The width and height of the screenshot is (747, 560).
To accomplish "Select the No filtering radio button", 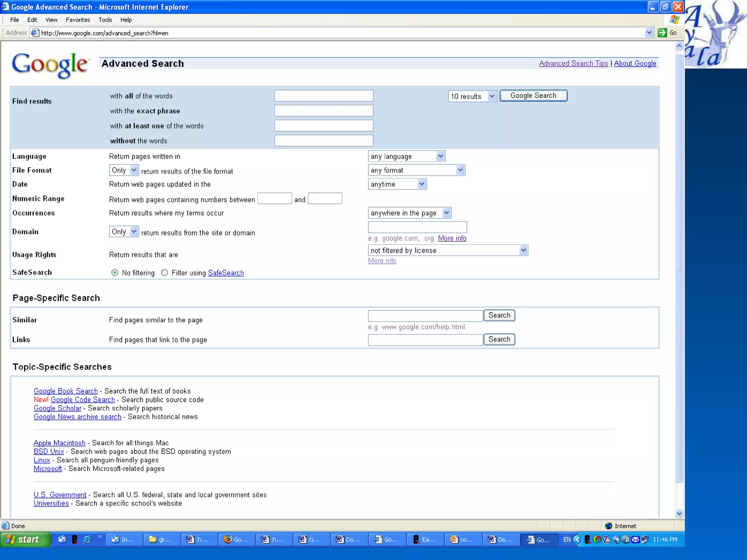I will (115, 273).
